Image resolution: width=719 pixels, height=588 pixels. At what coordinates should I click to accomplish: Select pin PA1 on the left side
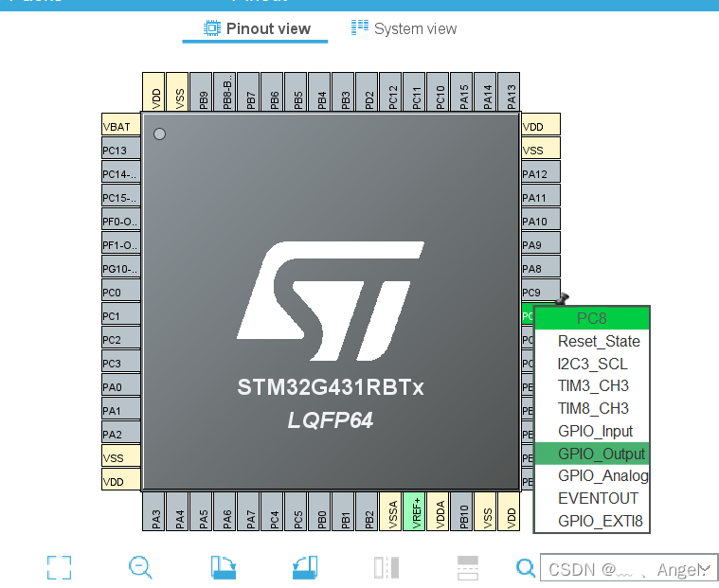click(121, 408)
